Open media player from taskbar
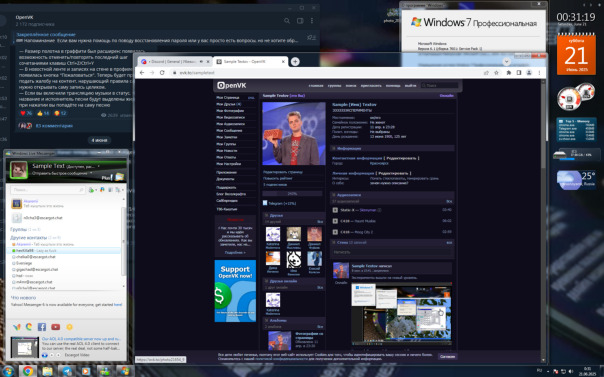 (86, 371)
